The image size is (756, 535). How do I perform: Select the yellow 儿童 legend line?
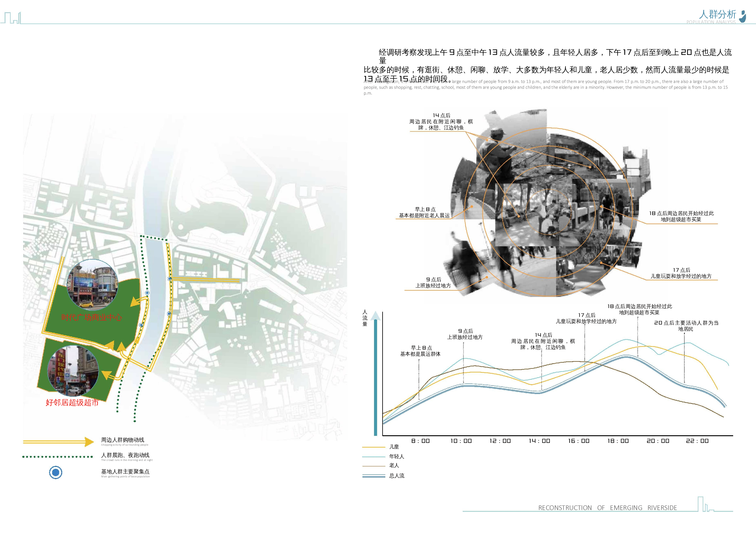pyautogui.click(x=373, y=447)
